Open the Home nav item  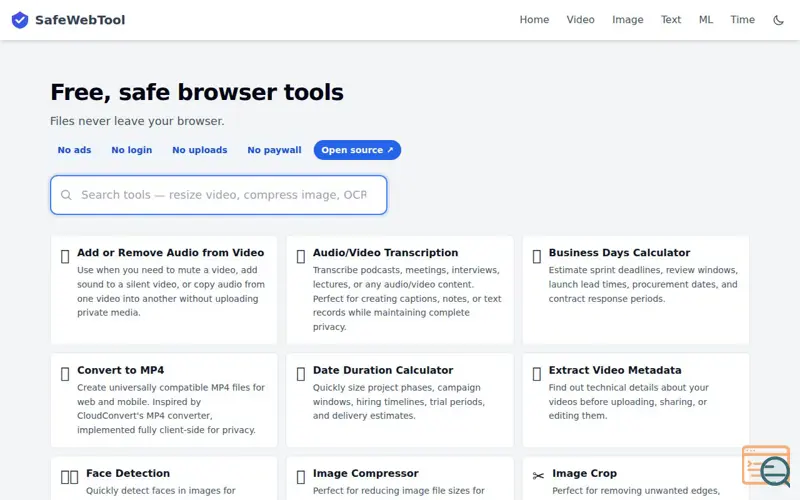coord(534,20)
